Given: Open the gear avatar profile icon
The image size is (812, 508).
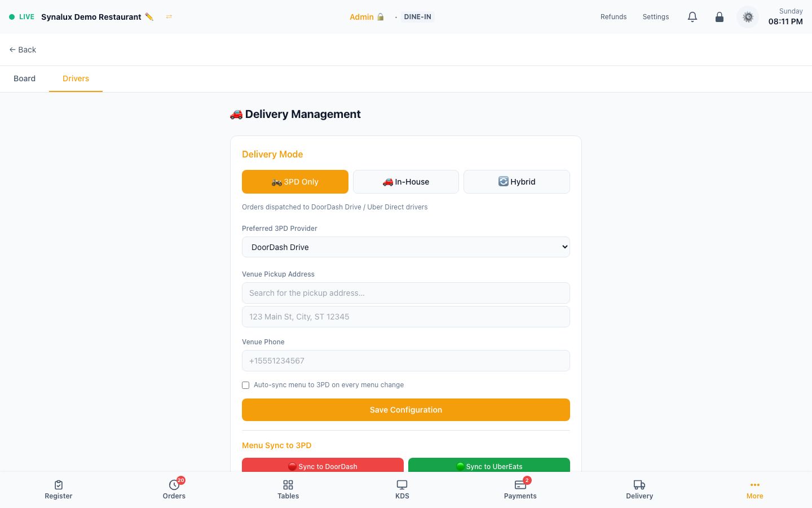Looking at the screenshot, I should click(x=748, y=17).
